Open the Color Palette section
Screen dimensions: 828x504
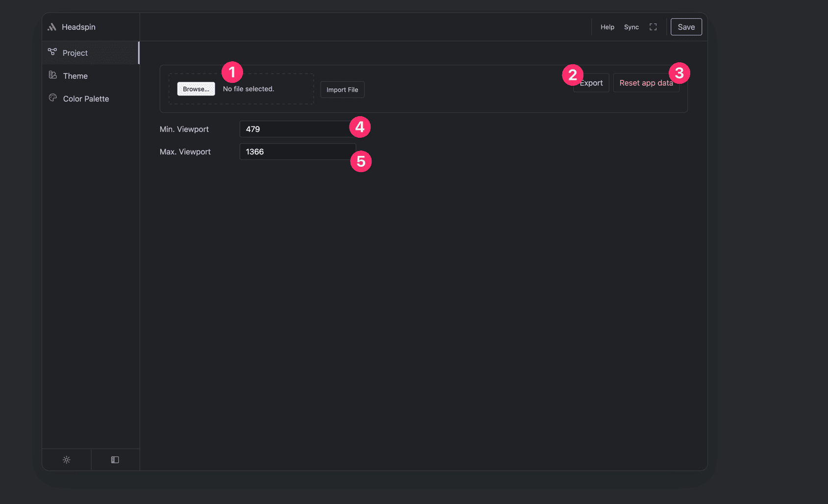pos(86,98)
